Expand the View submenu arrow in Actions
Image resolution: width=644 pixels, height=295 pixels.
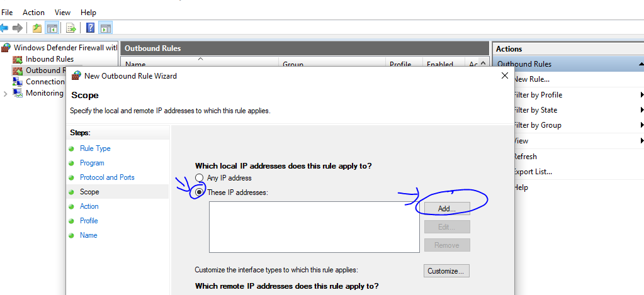641,141
